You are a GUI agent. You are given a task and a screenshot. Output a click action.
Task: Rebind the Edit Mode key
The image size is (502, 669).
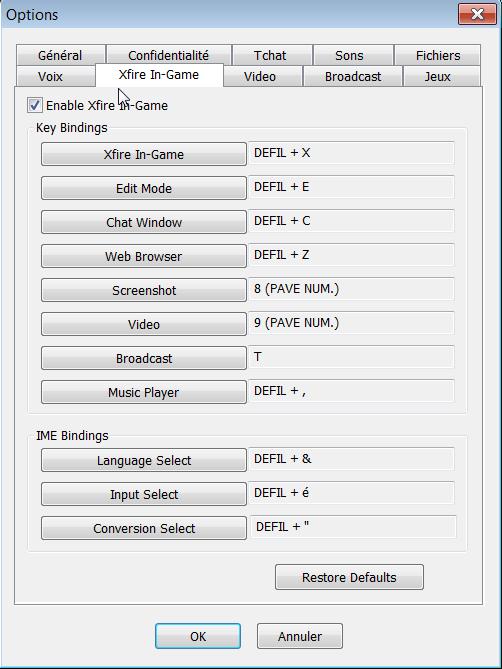pos(144,188)
